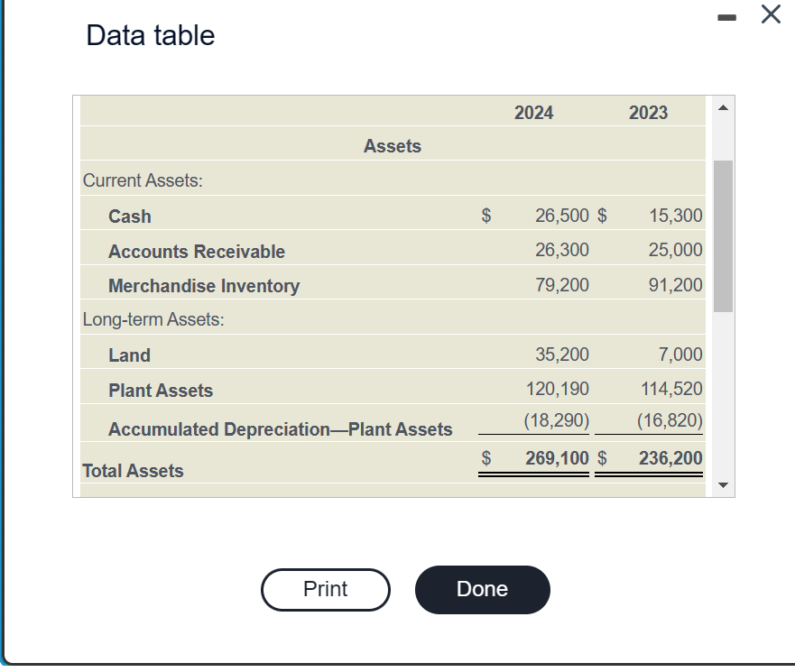The image size is (795, 672).
Task: Select the 2024 column header
Action: click(533, 112)
